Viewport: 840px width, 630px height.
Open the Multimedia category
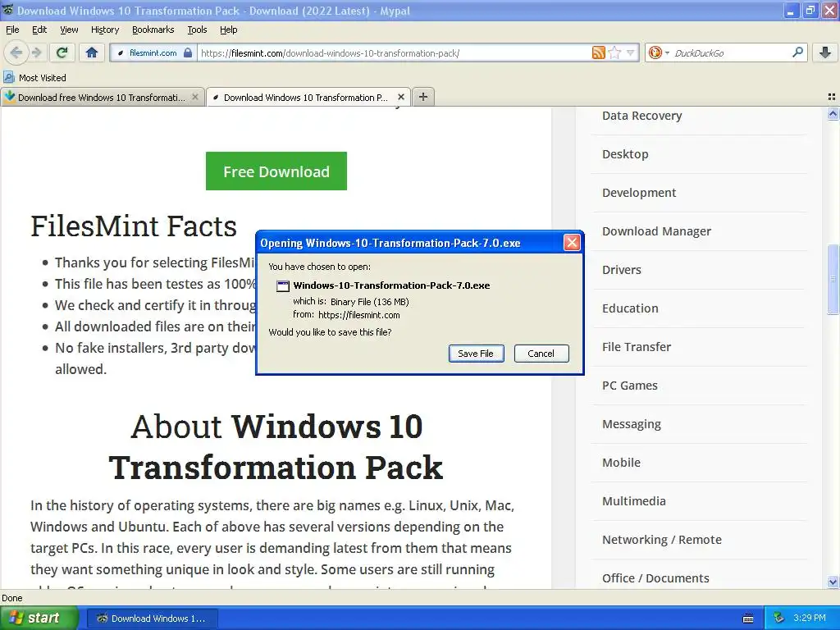pyautogui.click(x=634, y=501)
